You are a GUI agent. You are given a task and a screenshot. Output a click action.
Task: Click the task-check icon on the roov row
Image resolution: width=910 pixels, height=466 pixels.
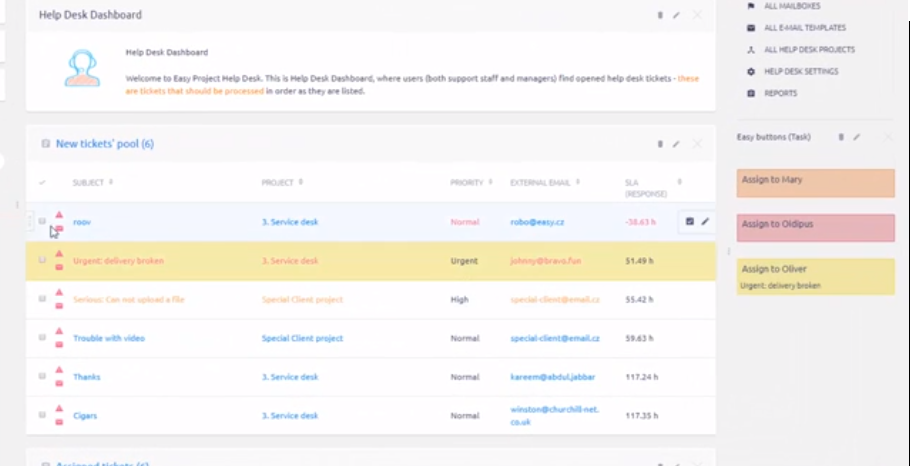coord(689,221)
